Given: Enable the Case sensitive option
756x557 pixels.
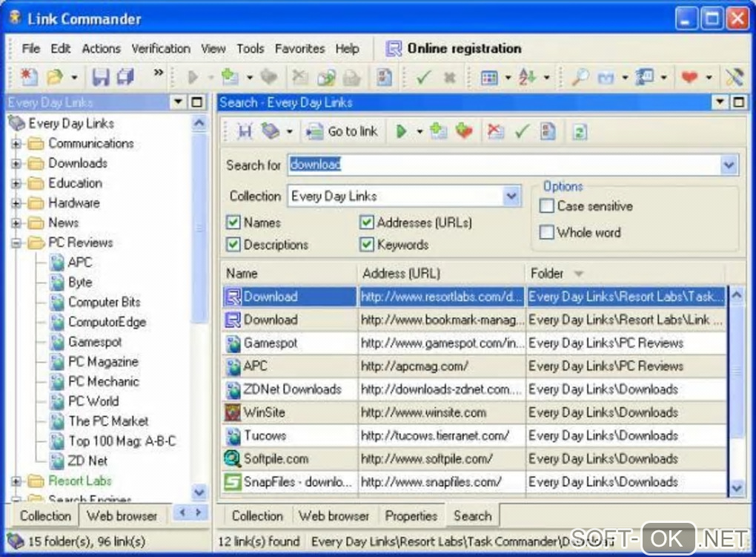Looking at the screenshot, I should tap(546, 206).
